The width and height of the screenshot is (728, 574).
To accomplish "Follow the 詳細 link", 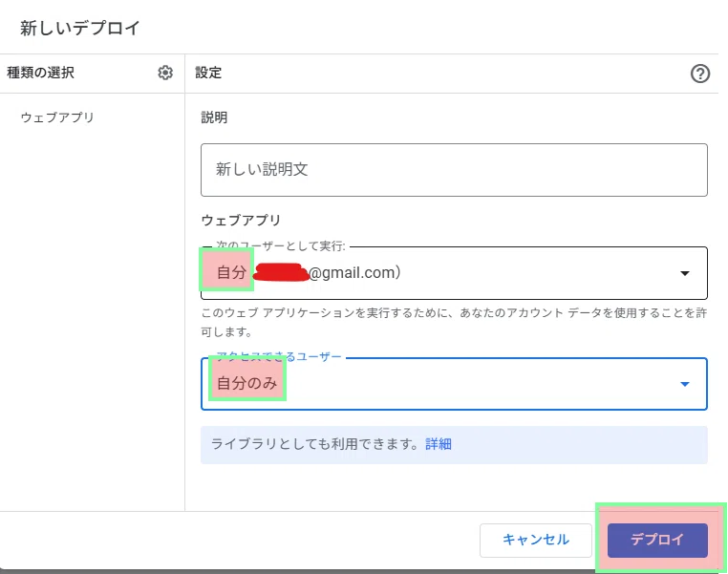I will pyautogui.click(x=439, y=444).
